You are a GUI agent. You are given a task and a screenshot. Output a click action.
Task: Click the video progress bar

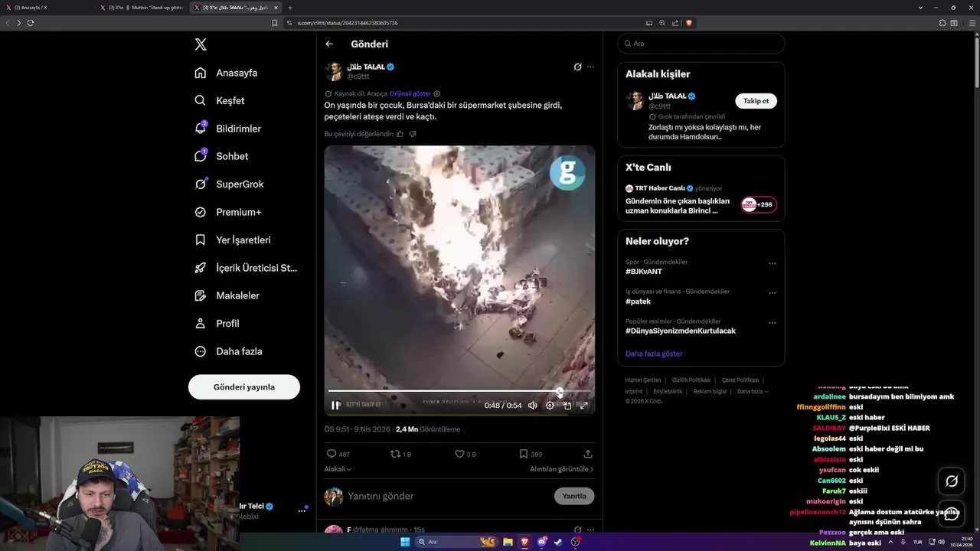pyautogui.click(x=459, y=391)
